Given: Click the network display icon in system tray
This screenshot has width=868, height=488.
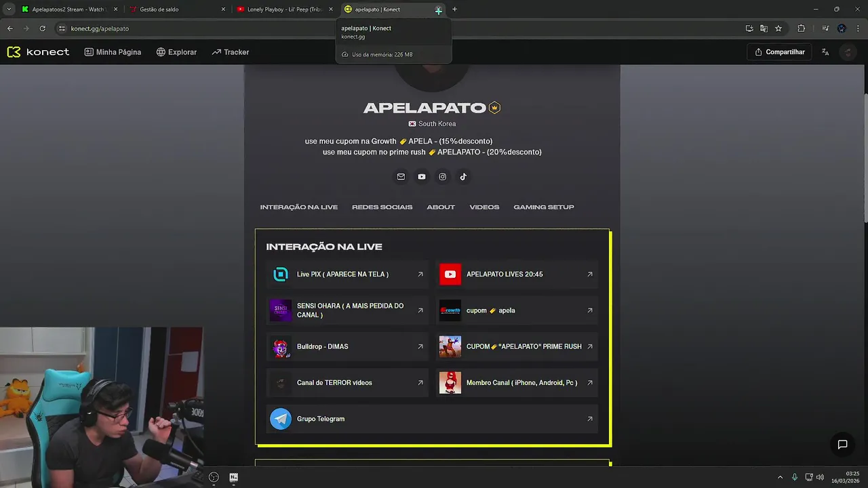Looking at the screenshot, I should [808, 477].
